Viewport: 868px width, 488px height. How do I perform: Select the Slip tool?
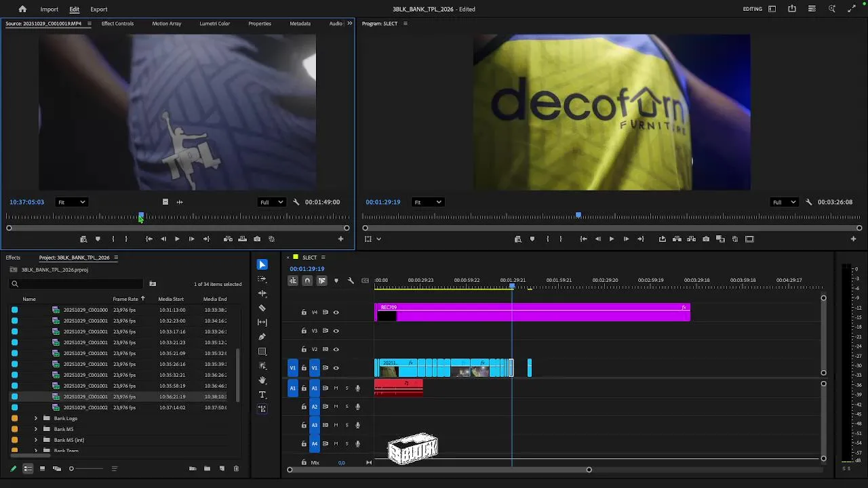(262, 322)
